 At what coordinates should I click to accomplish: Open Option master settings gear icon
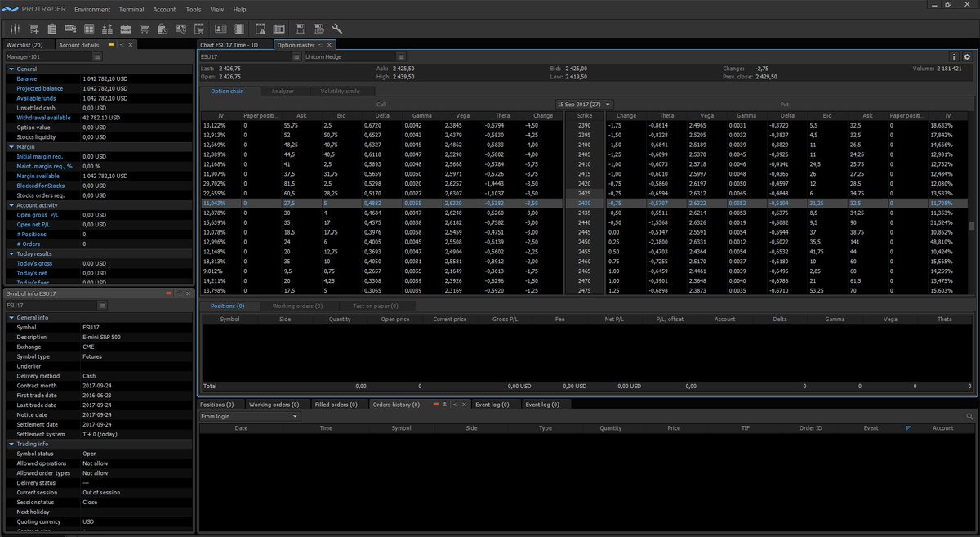tap(967, 57)
